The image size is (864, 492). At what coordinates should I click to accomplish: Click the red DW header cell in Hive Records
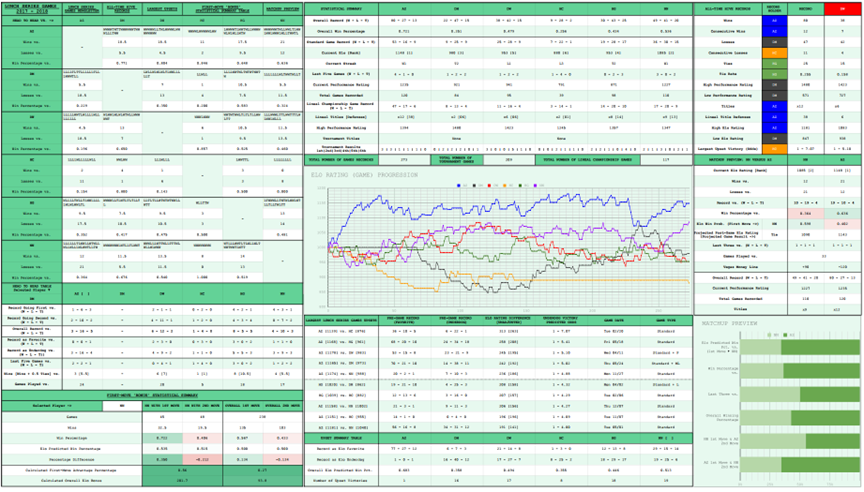(x=842, y=8)
